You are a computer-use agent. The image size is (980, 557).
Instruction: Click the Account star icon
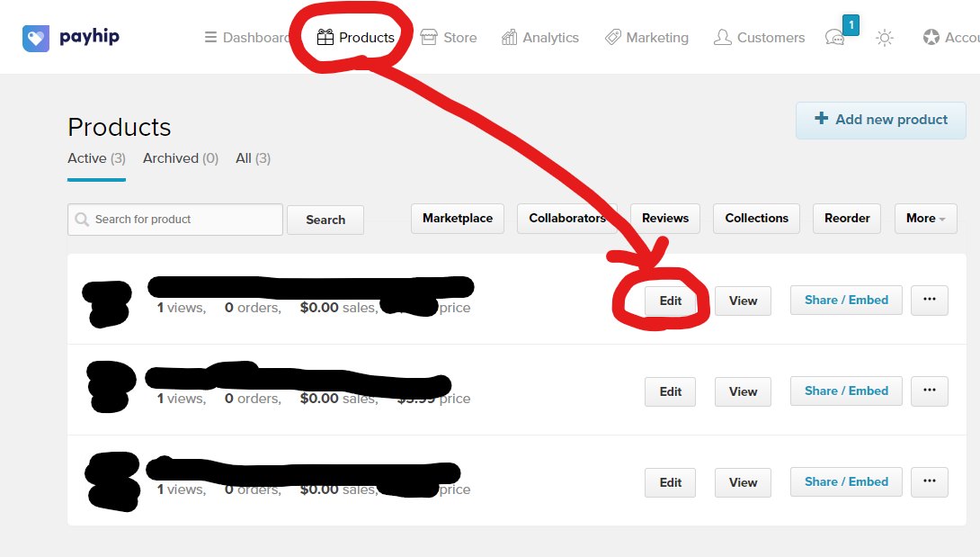point(931,38)
